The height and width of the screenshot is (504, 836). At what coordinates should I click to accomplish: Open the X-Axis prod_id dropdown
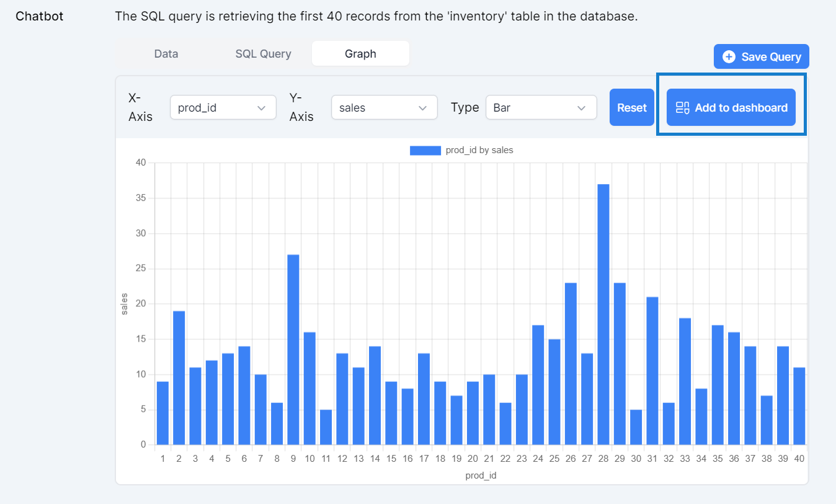[x=223, y=107]
